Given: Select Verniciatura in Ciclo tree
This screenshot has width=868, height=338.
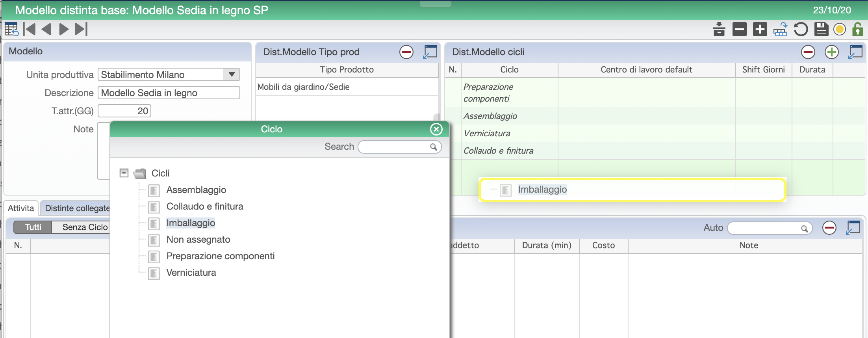Looking at the screenshot, I should coord(191,273).
